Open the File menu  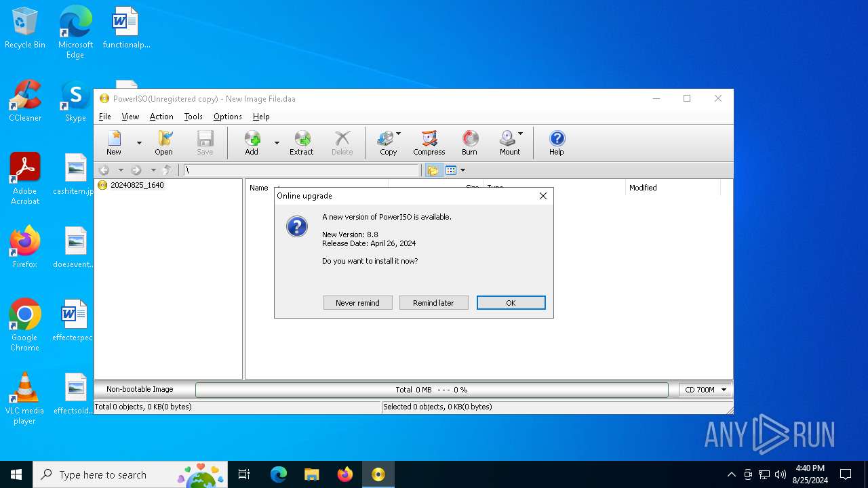point(105,117)
